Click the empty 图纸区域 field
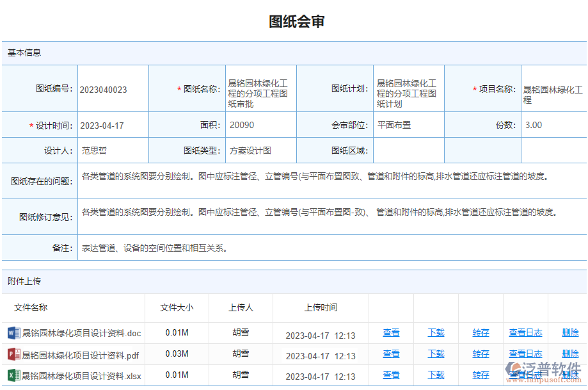This screenshot has height=390, width=588. 408,150
